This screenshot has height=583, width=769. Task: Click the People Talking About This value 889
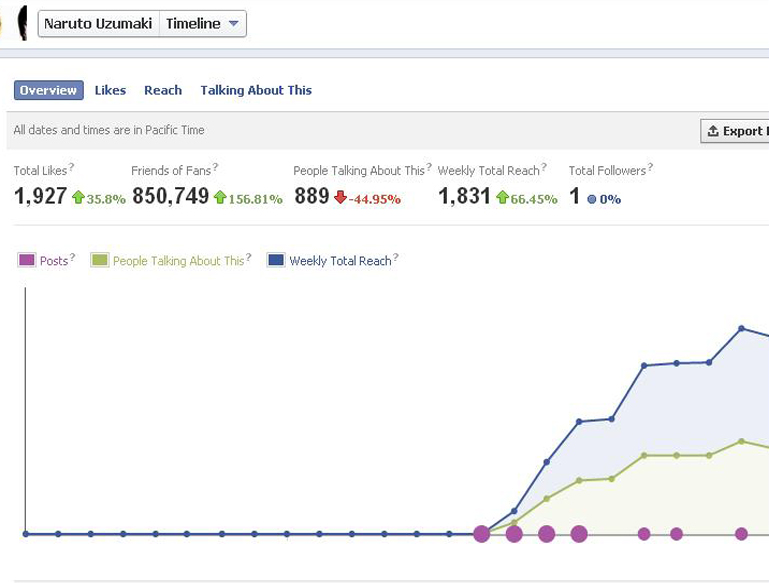pyautogui.click(x=312, y=196)
